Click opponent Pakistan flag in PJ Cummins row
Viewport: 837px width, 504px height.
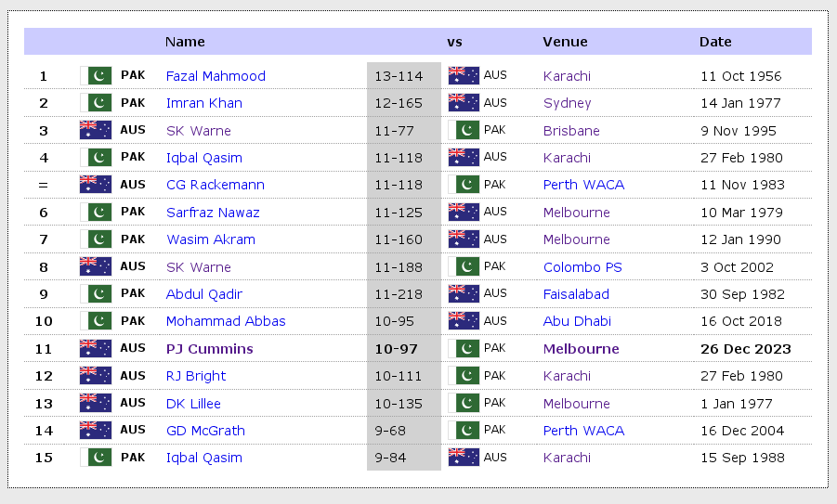tap(464, 348)
